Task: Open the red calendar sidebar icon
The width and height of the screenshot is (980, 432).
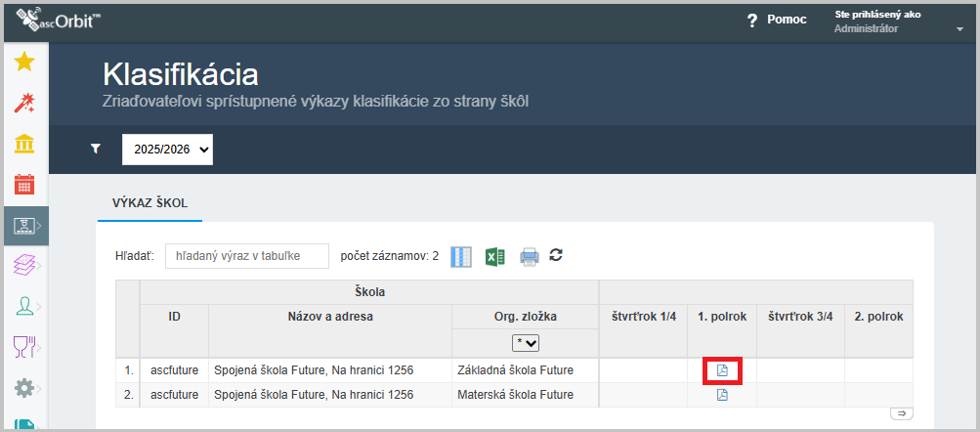Action: 24,184
